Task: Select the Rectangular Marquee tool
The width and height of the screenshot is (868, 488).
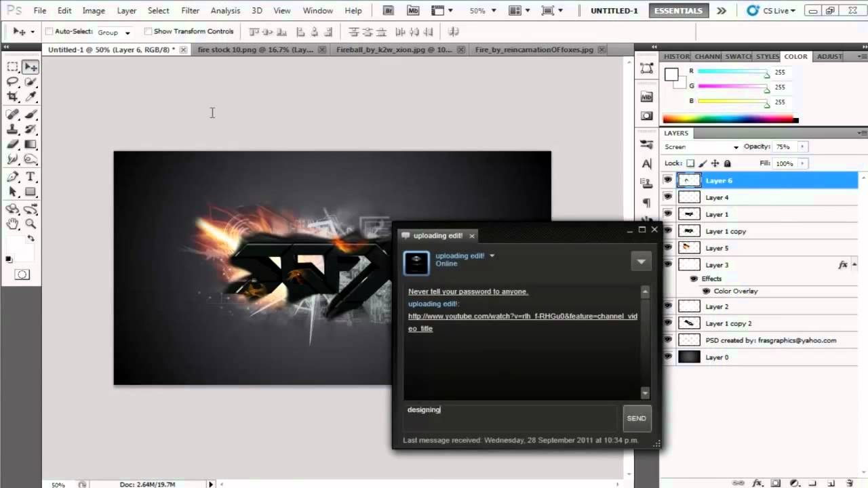Action: coord(12,66)
